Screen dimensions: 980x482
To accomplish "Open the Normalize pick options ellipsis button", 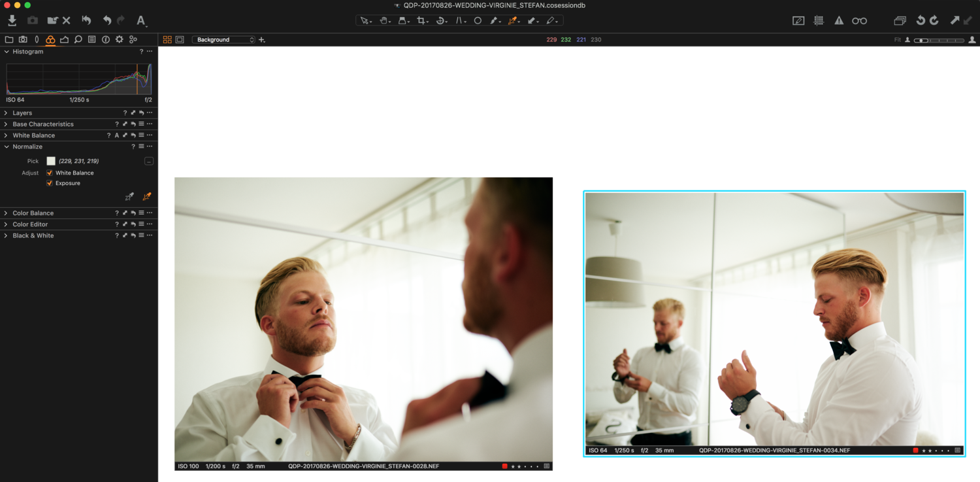I will point(149,161).
